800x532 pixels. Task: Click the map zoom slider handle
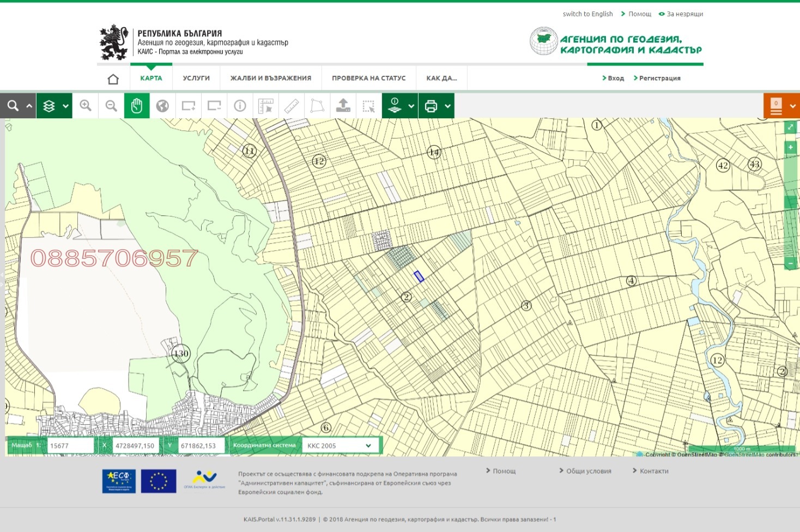coord(790,202)
